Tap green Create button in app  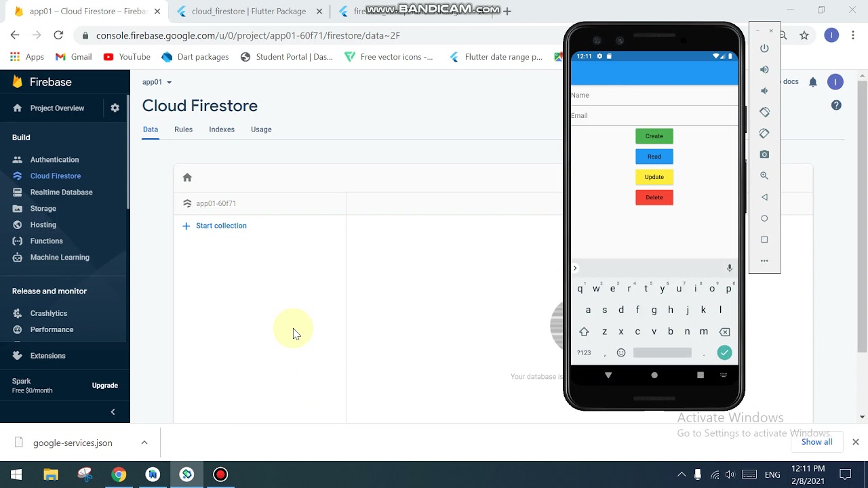pos(654,136)
